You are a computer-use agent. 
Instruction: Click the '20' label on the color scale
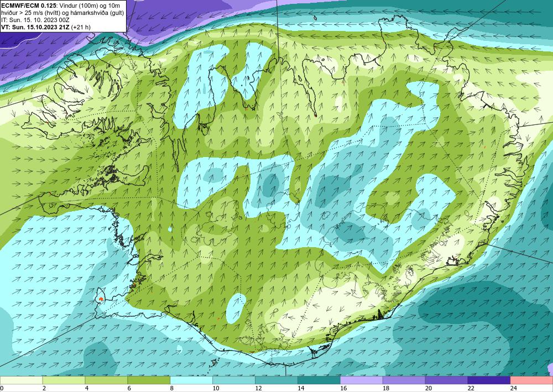(x=429, y=388)
